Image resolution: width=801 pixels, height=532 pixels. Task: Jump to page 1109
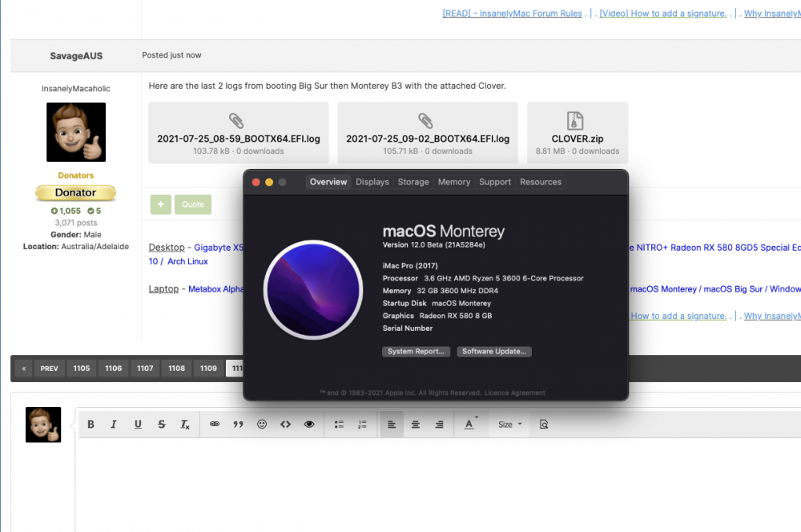coord(208,369)
